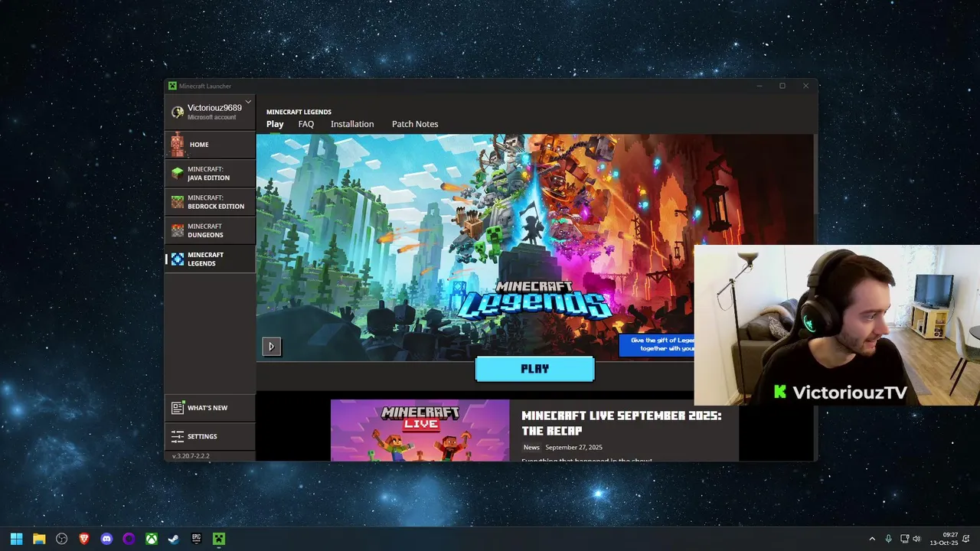Open the clock and date panel
The width and height of the screenshot is (980, 551).
click(x=944, y=539)
